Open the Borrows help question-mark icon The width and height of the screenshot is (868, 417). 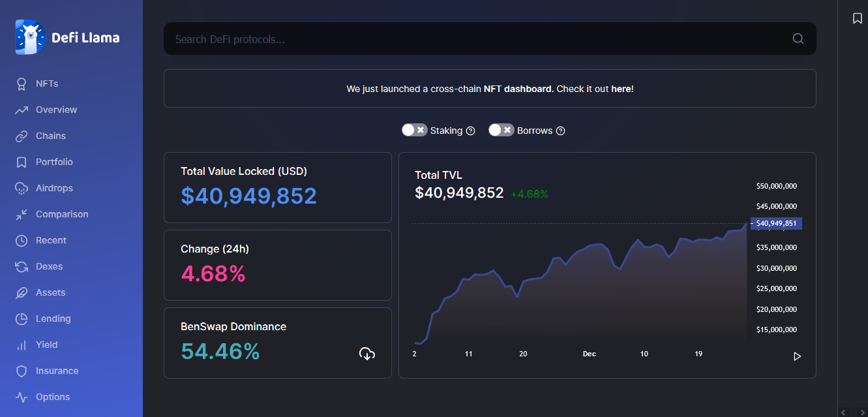(560, 131)
